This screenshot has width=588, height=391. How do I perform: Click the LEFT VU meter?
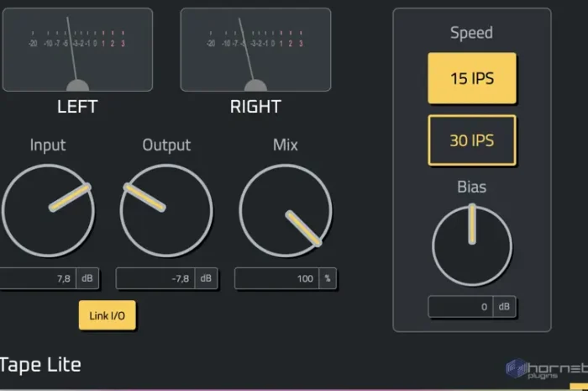pos(77,50)
